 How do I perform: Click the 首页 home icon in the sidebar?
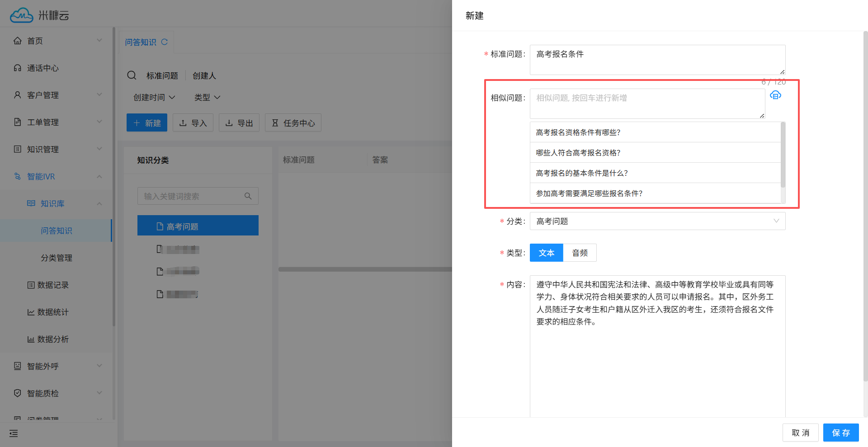[x=17, y=40]
